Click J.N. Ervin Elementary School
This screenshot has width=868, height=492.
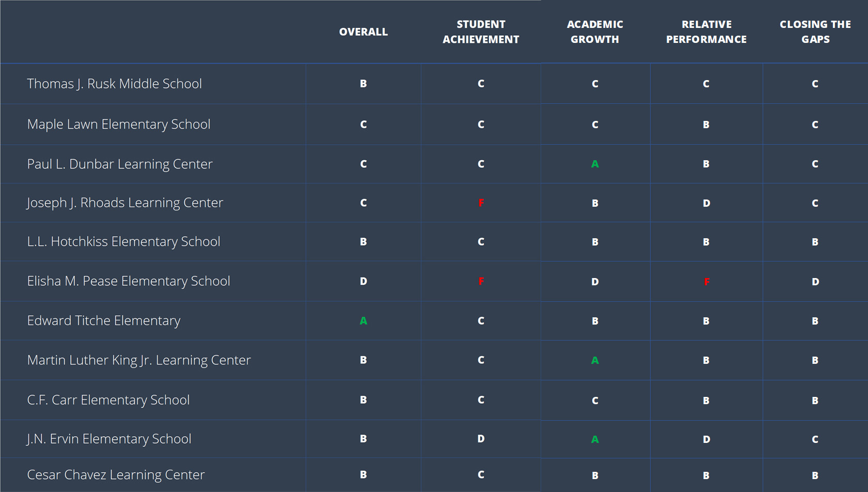point(109,439)
